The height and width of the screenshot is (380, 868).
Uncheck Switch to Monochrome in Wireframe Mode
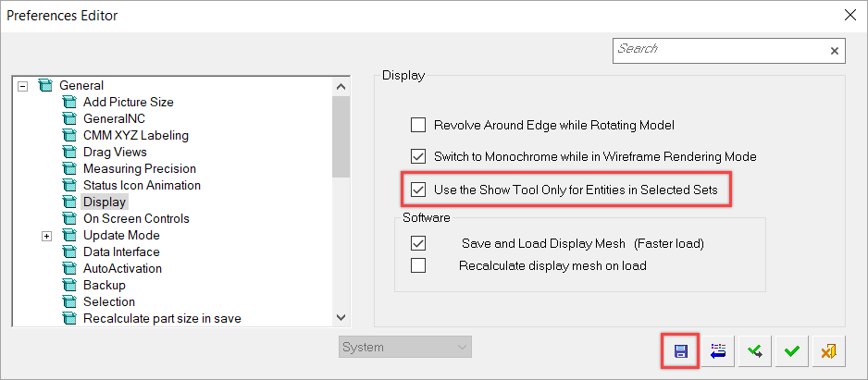418,156
